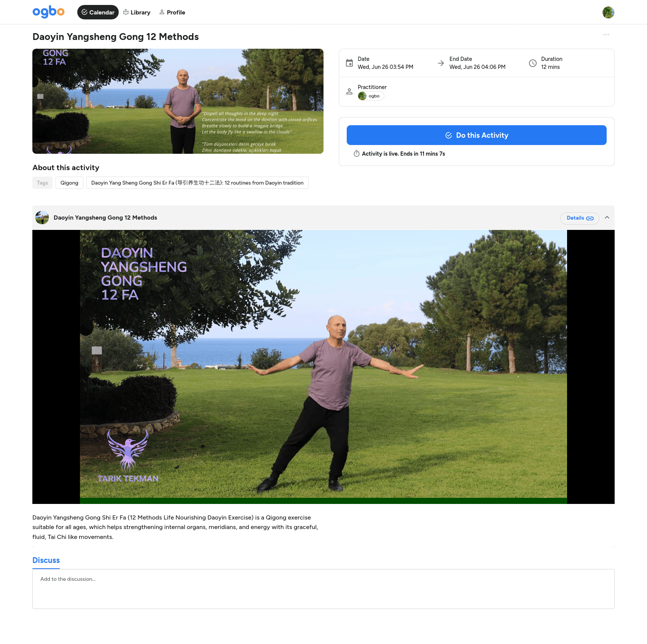Image resolution: width=647 pixels, height=644 pixels.
Task: Go to the Profile tab
Action: click(x=172, y=12)
